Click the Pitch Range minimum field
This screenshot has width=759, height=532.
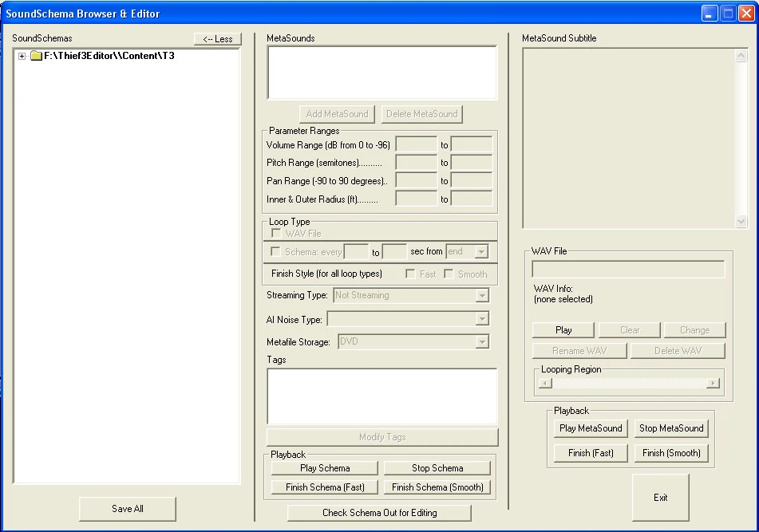pos(417,163)
